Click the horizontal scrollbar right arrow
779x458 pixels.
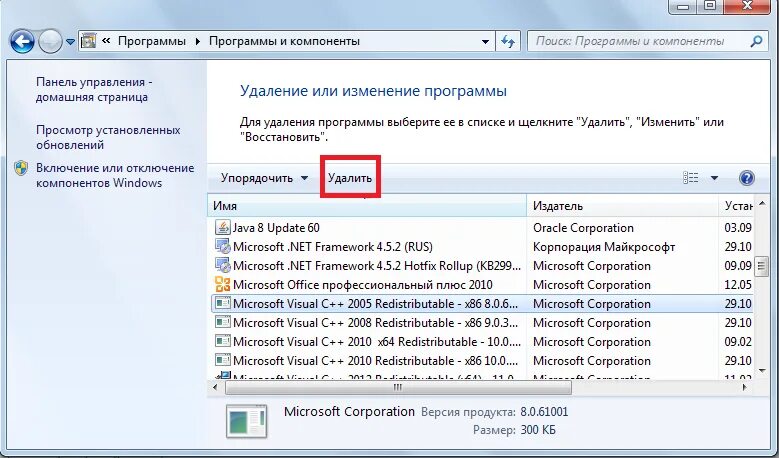[745, 387]
